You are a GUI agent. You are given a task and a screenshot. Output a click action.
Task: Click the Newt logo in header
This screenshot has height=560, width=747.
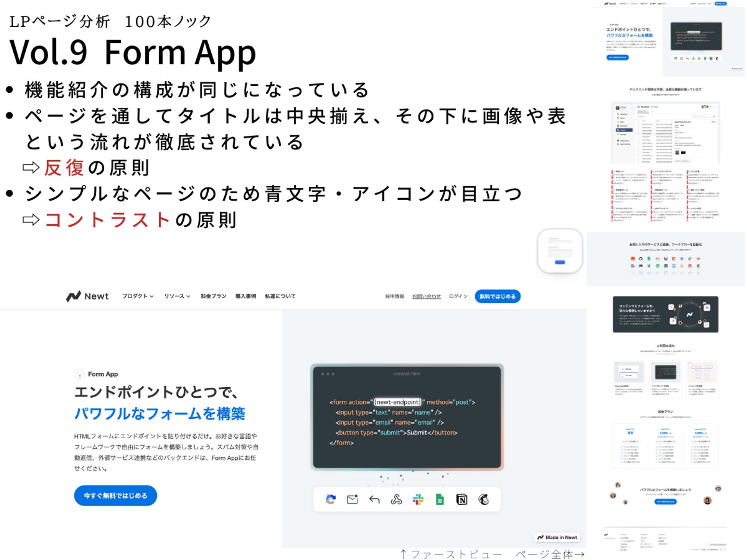tap(88, 296)
